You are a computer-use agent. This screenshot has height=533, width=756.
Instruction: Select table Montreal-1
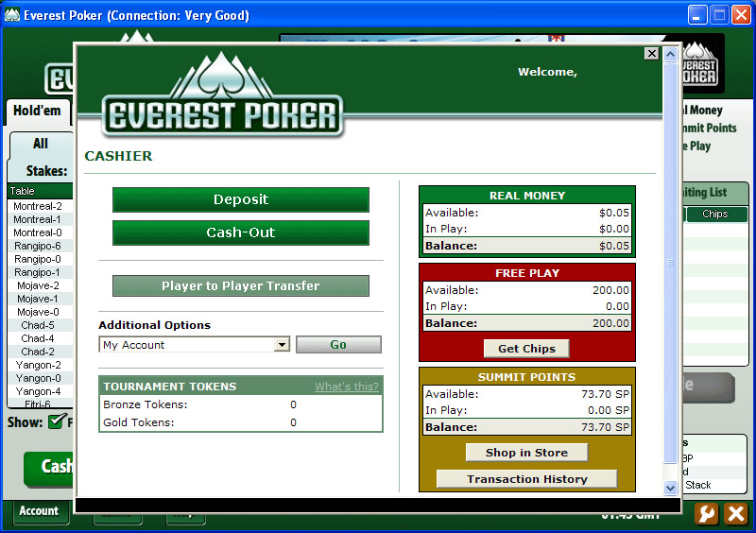[x=38, y=219]
